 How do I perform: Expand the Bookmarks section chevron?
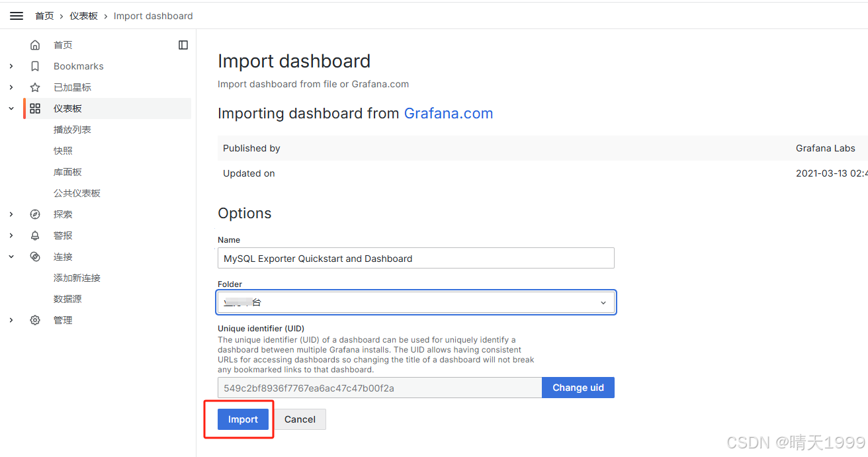[11, 66]
